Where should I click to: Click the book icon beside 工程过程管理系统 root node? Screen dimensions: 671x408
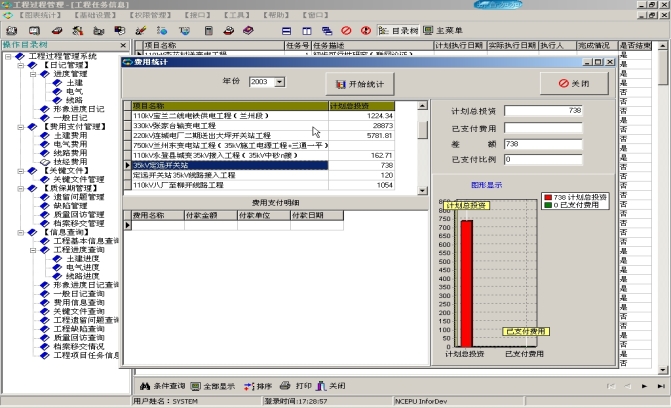click(20, 56)
